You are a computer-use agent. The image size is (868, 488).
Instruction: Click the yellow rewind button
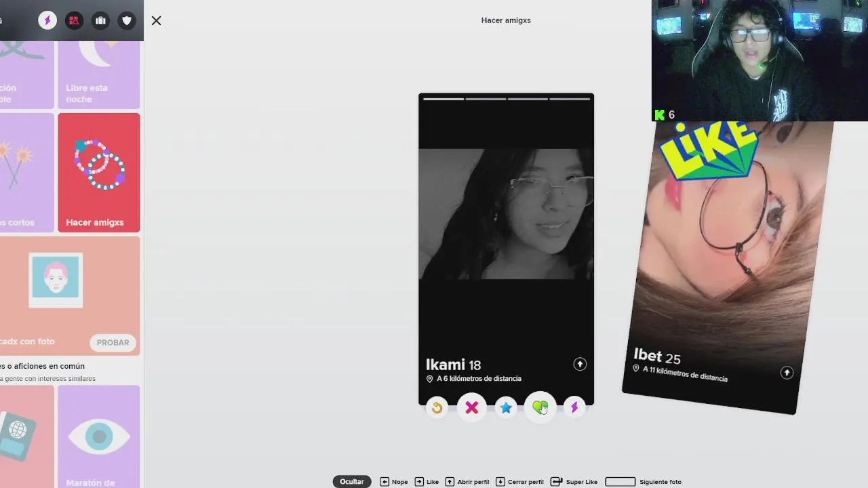437,407
